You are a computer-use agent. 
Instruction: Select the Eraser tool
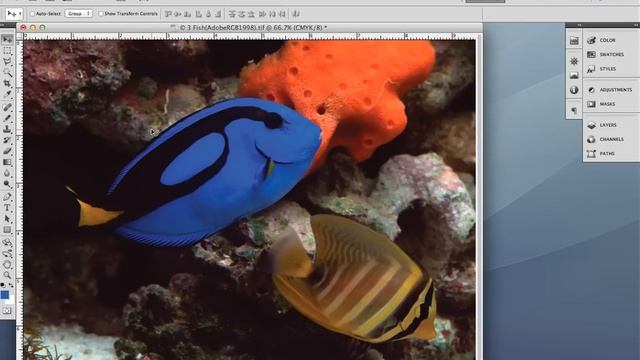(x=7, y=151)
